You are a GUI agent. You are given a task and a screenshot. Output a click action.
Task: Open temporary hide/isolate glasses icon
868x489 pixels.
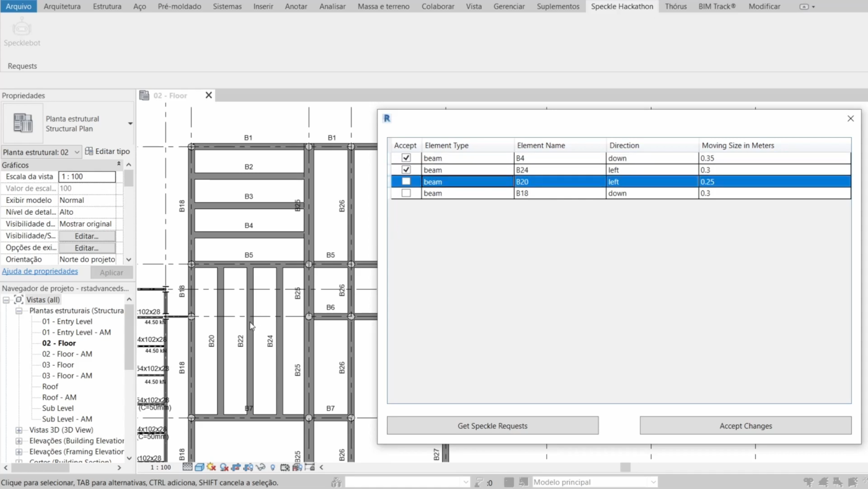click(x=261, y=467)
